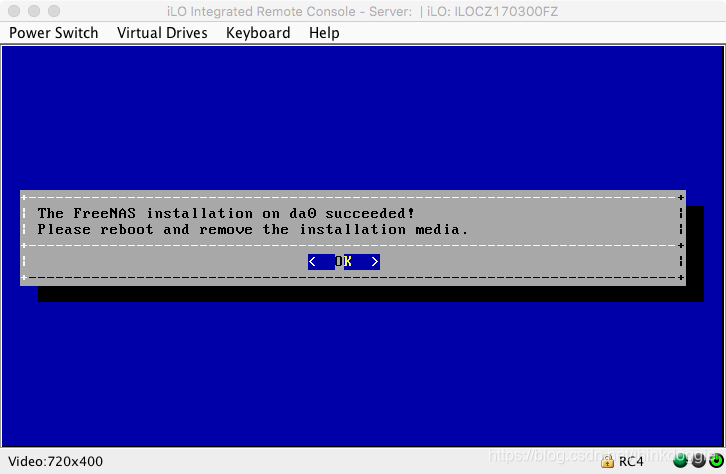
Task: Minimize the iLO Remote Console window
Action: tap(34, 11)
